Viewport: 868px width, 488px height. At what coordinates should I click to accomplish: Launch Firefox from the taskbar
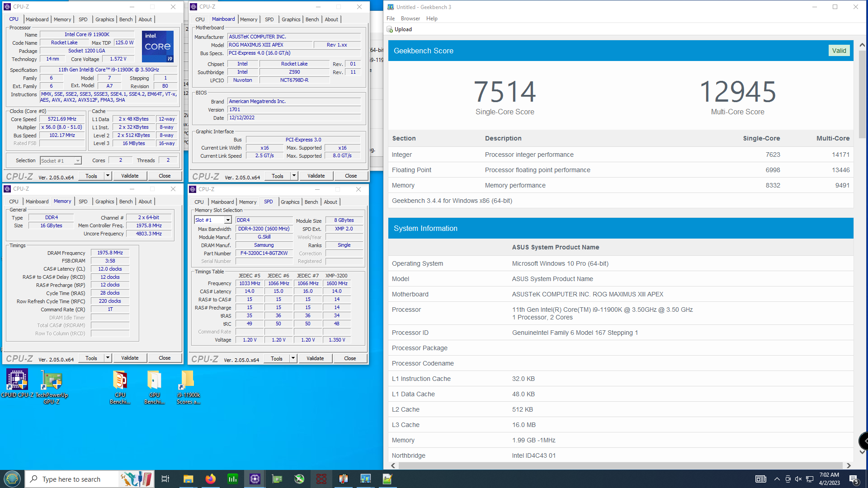[210, 479]
